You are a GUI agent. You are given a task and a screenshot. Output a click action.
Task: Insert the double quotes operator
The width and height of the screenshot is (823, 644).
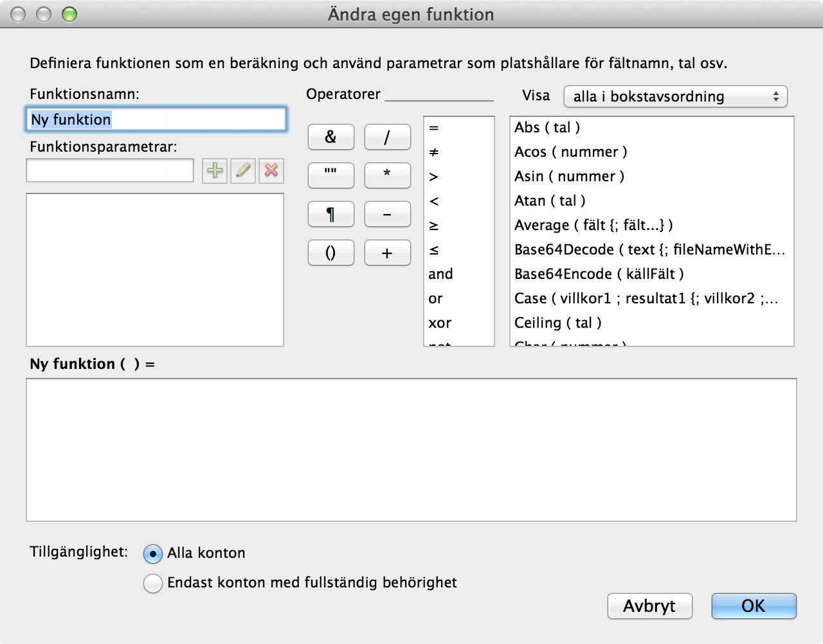pyautogui.click(x=330, y=175)
